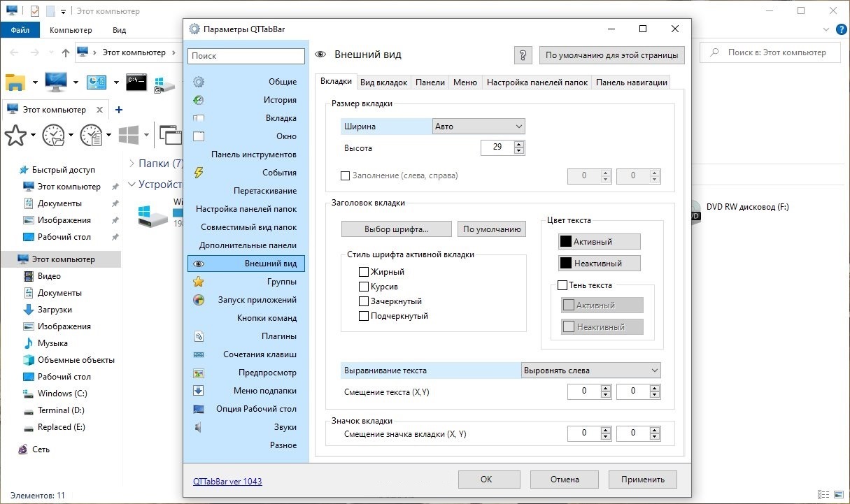Toggle Заполнение (слева, справа) checkbox
This screenshot has width=850, height=504.
click(x=345, y=176)
